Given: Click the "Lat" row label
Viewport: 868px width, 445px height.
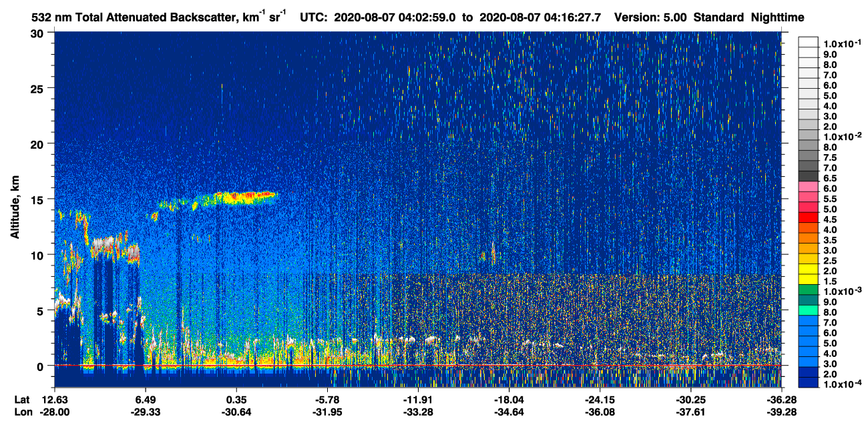Looking at the screenshot, I should click(21, 399).
